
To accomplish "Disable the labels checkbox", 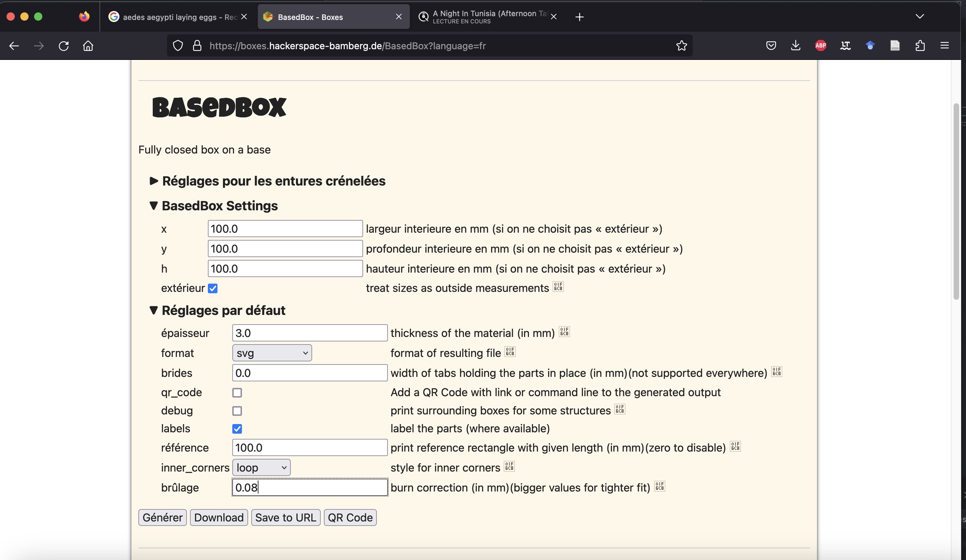I will click(x=238, y=429).
